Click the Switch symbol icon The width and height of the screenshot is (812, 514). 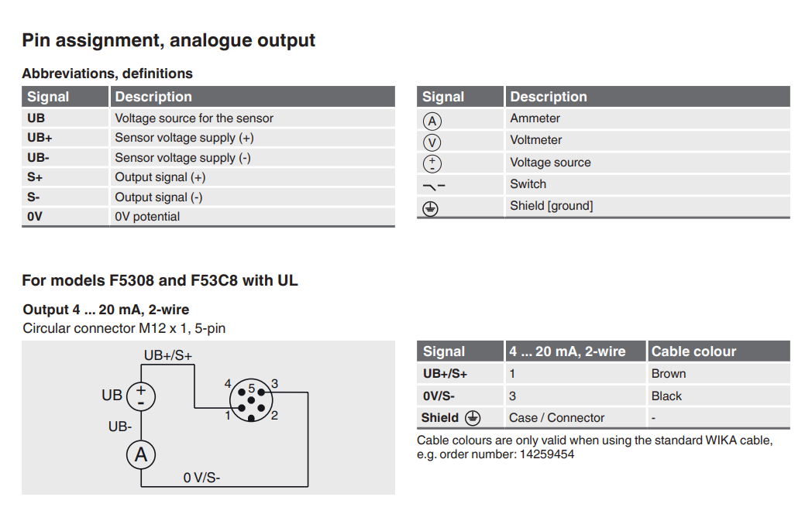click(434, 186)
